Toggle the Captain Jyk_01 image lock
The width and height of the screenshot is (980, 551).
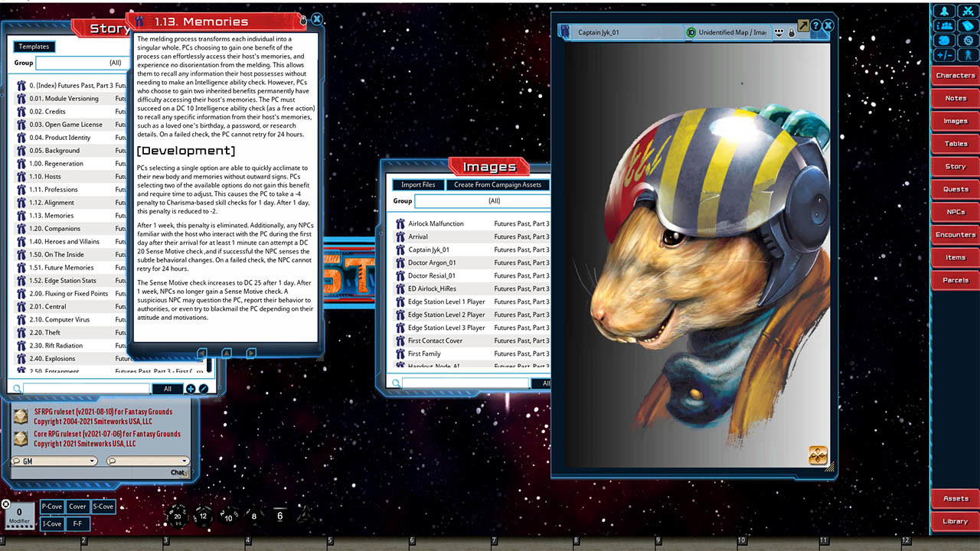point(792,33)
